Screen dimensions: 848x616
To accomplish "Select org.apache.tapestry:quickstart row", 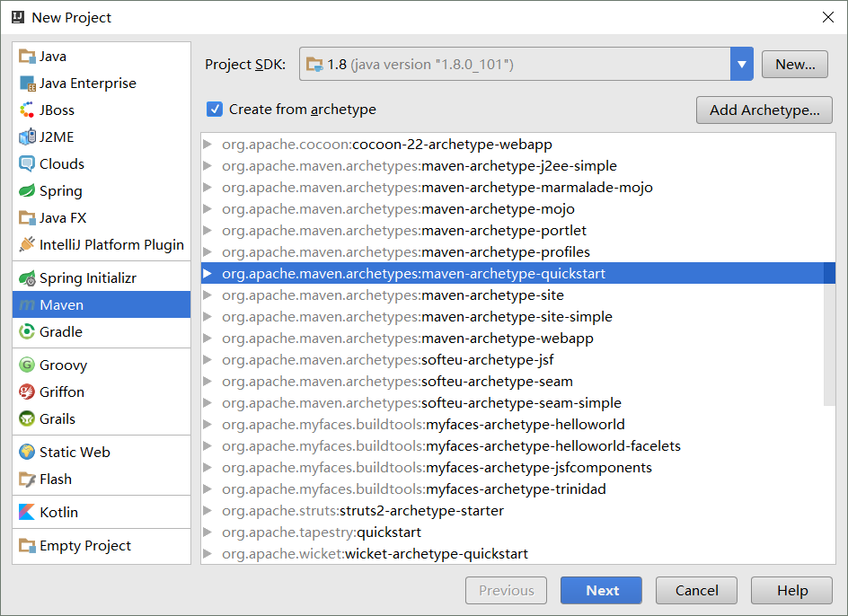I will 518,532.
